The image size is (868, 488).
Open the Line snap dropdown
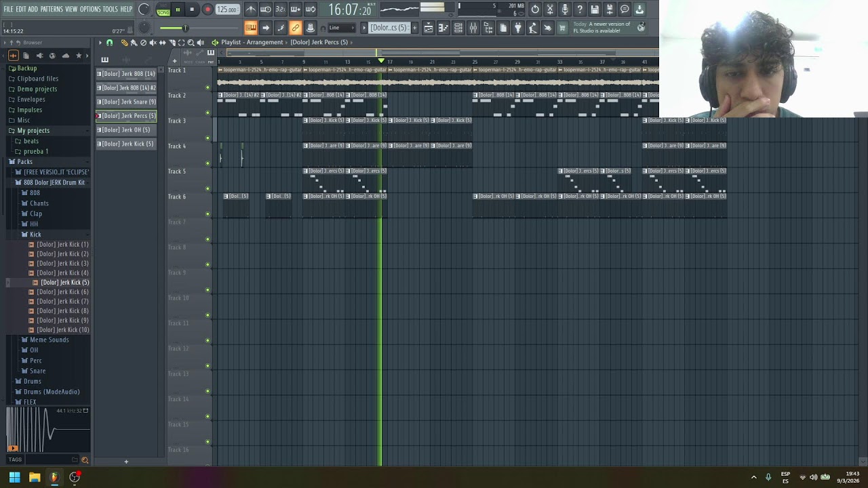(342, 28)
